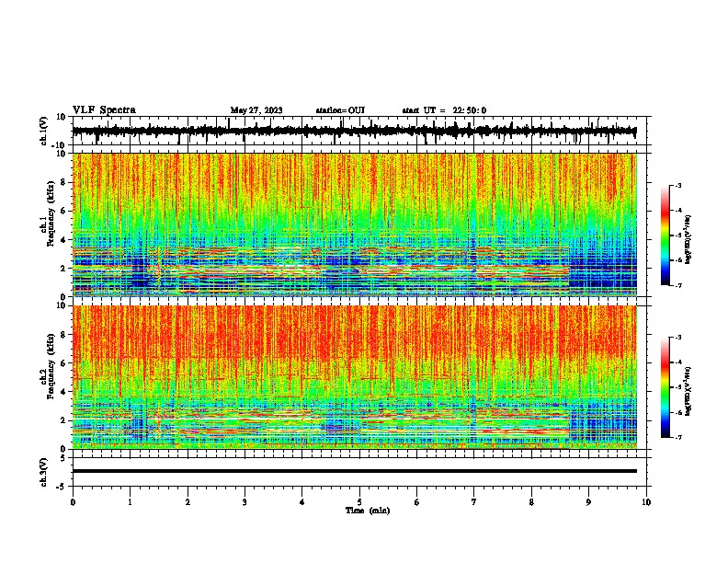Image resolution: width=728 pixels, height=563 pixels.
Task: Click inside the ch.2 spectrogram panel
Action: (355, 377)
